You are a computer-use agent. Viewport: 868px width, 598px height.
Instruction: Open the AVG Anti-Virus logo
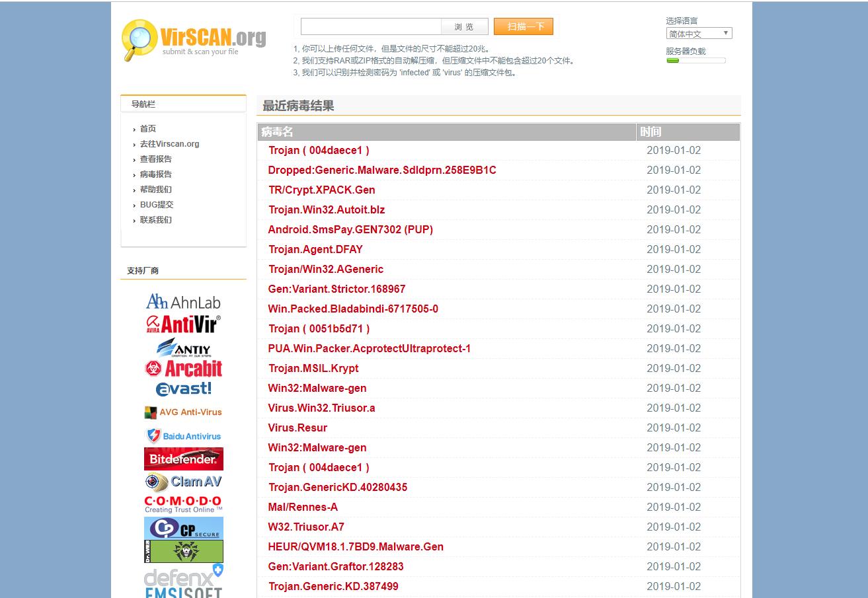pos(183,412)
